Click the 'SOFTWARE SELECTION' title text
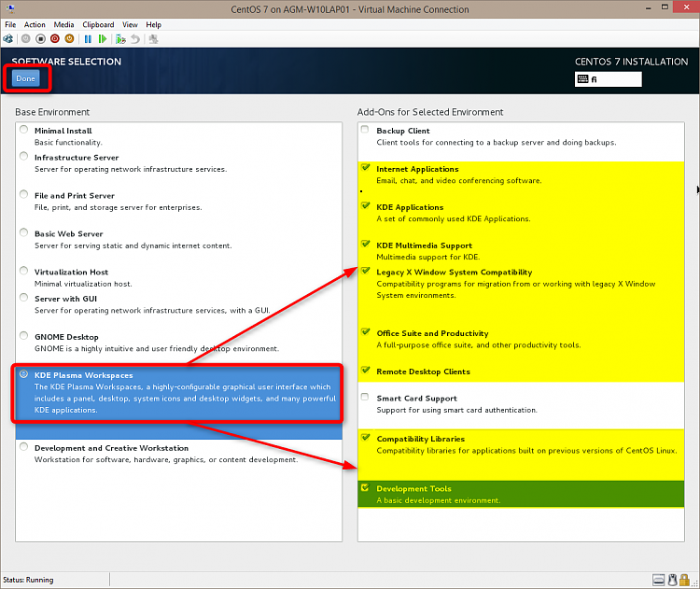This screenshot has height=589, width=700. tap(66, 62)
